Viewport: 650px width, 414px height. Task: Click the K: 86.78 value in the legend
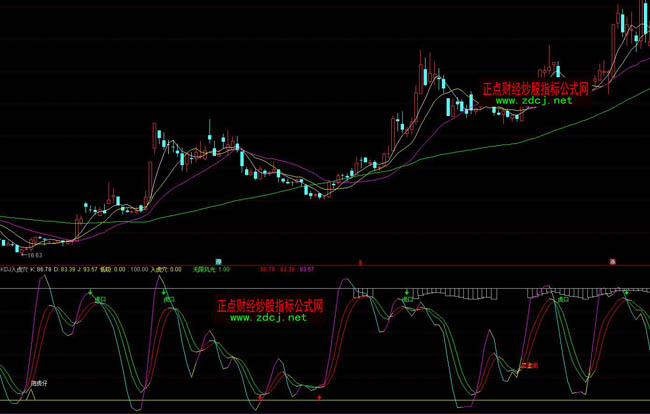coord(42,269)
